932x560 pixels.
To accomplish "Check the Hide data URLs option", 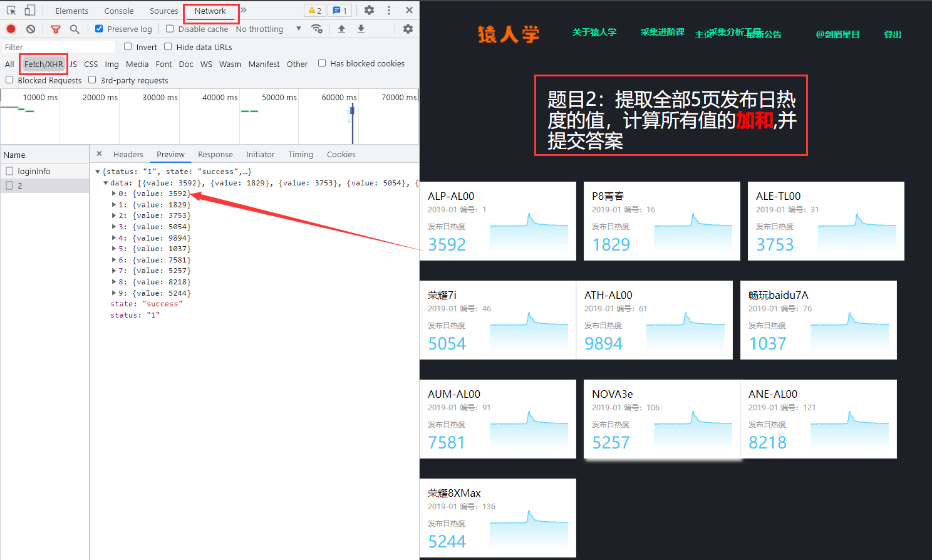I will 168,46.
